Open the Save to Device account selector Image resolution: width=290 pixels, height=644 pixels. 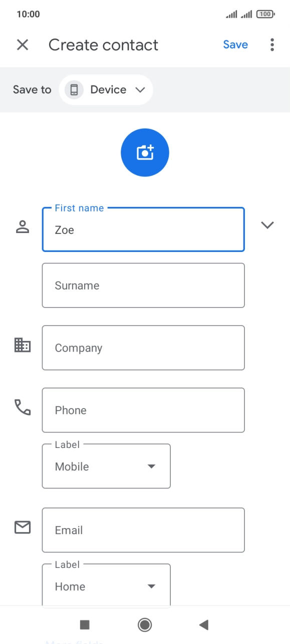(106, 89)
